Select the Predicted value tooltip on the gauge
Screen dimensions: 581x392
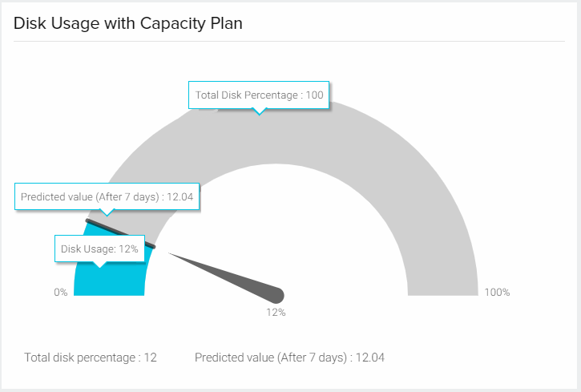(x=107, y=196)
